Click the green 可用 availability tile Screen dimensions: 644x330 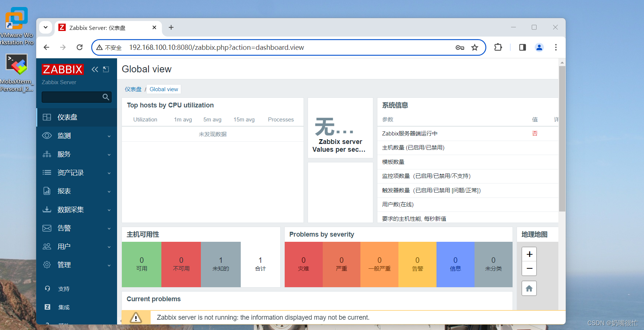point(141,264)
